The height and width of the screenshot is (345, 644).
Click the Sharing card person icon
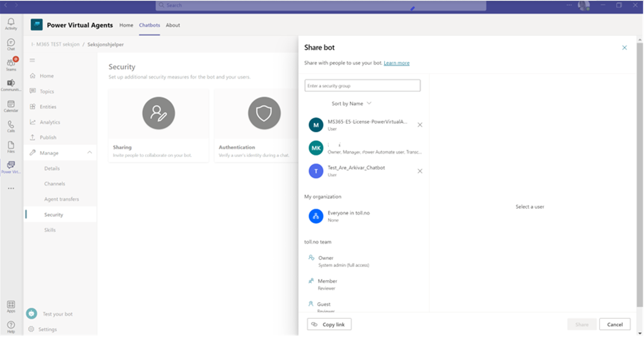pyautogui.click(x=159, y=113)
